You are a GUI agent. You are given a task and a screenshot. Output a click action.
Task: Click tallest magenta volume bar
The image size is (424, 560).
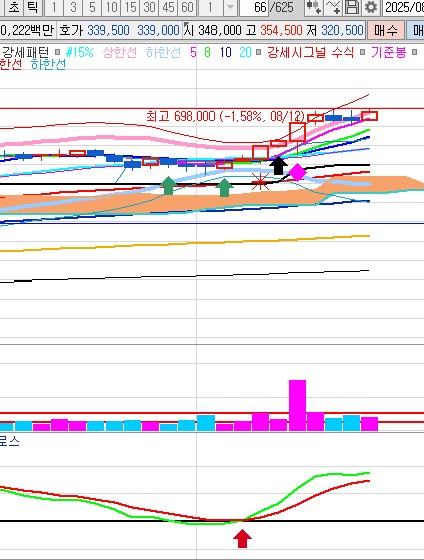tap(297, 405)
